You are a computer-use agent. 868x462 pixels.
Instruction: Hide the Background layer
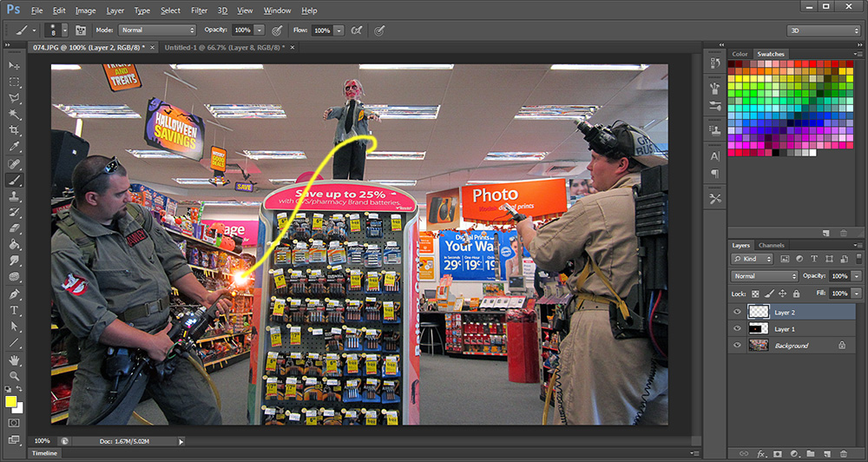(738, 346)
